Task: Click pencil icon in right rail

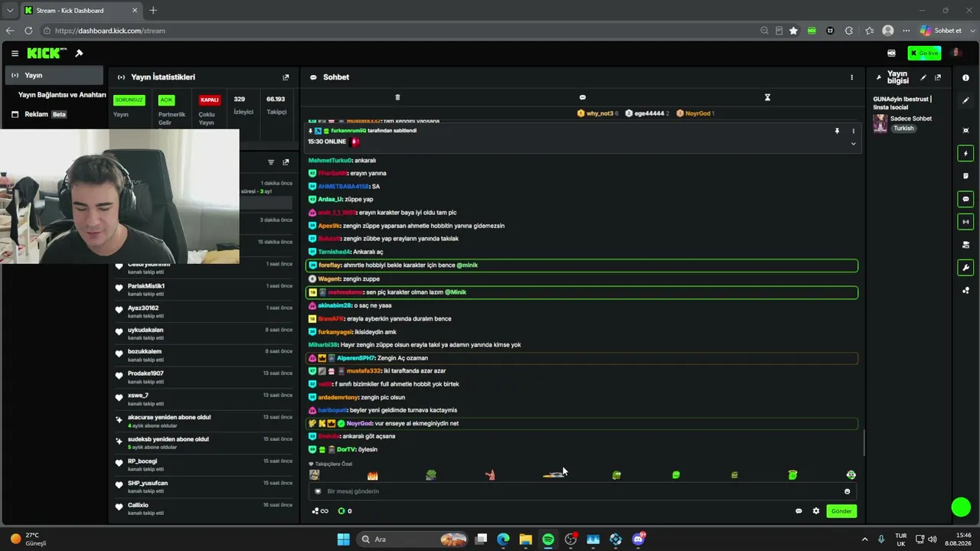Action: [x=965, y=100]
